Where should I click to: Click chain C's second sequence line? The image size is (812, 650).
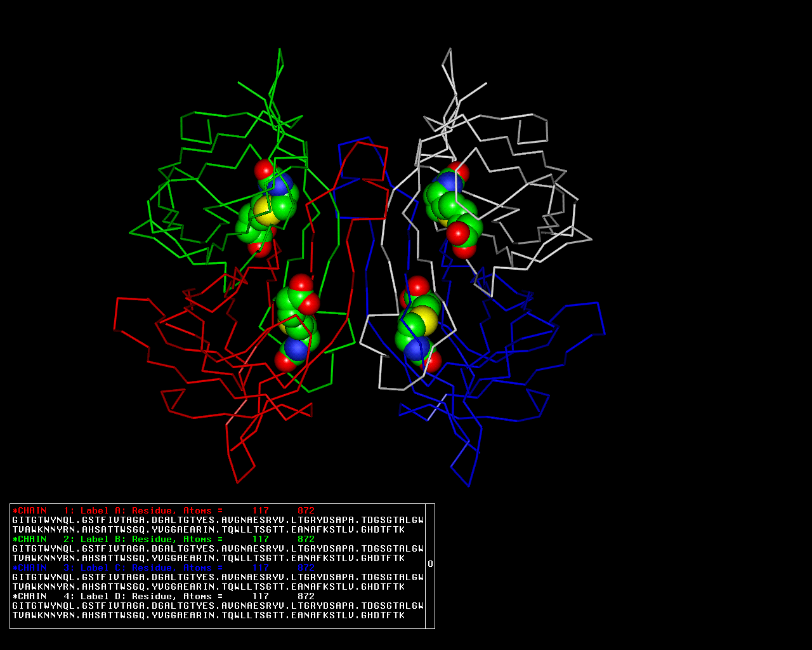coord(208,587)
